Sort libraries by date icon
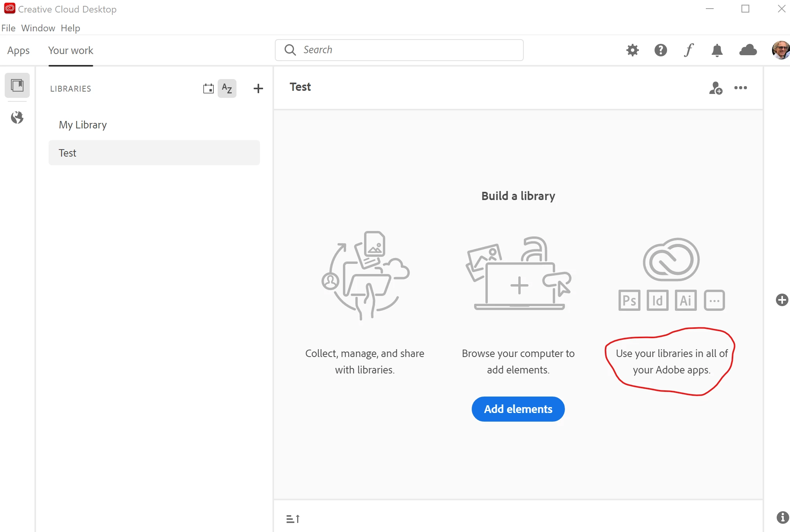 pos(208,88)
